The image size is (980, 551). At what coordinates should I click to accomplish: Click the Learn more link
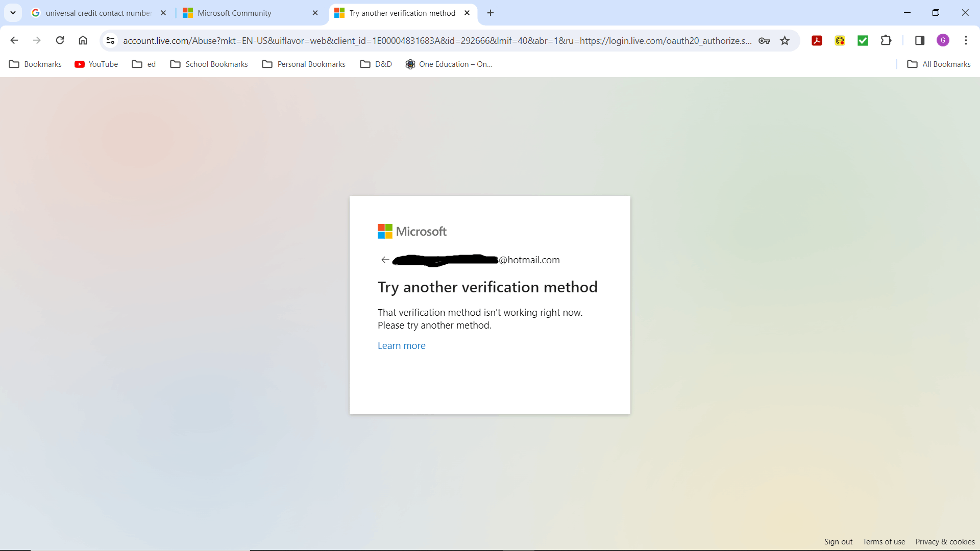[x=401, y=346]
